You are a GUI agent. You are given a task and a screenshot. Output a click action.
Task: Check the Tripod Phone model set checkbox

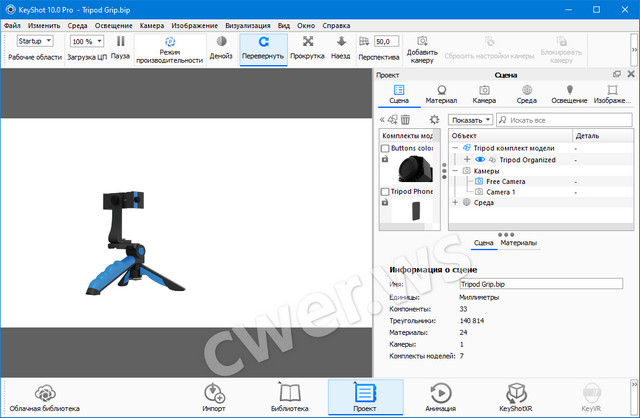coord(385,191)
